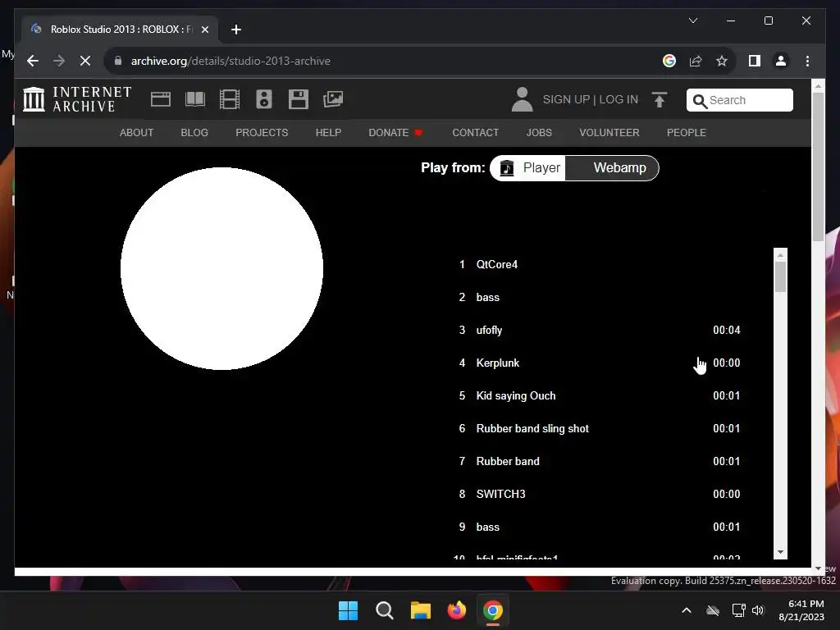
Task: Open a new browser tab
Action: tap(236, 30)
